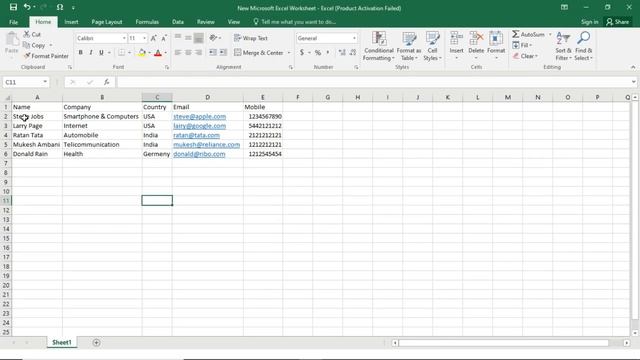Open Find & Select
The width and height of the screenshot is (640, 360).
coord(584,46)
